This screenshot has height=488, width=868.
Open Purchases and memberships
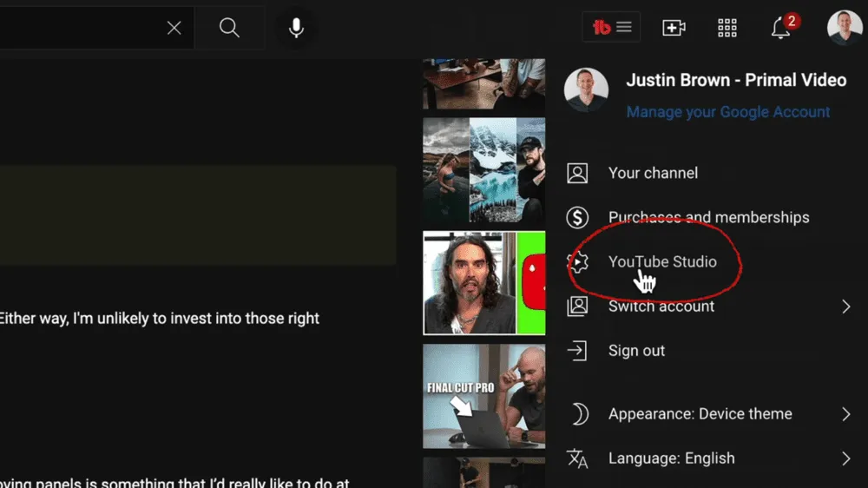pos(708,217)
